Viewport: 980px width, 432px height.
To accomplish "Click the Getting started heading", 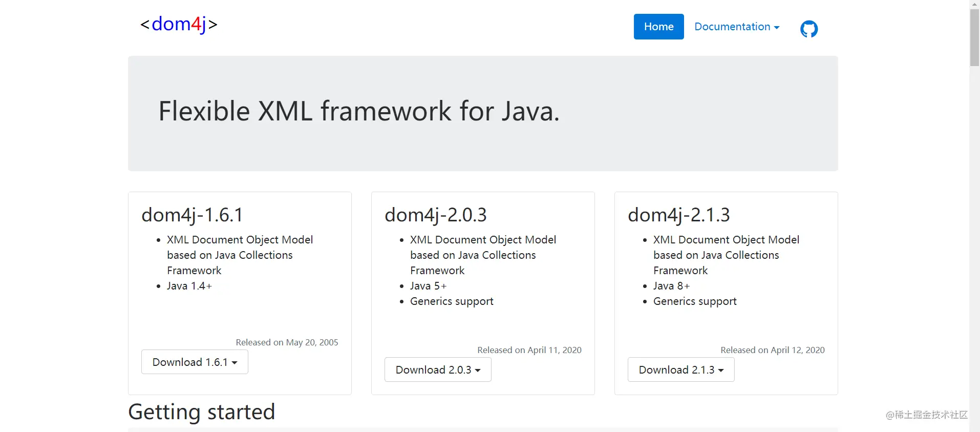I will [202, 412].
